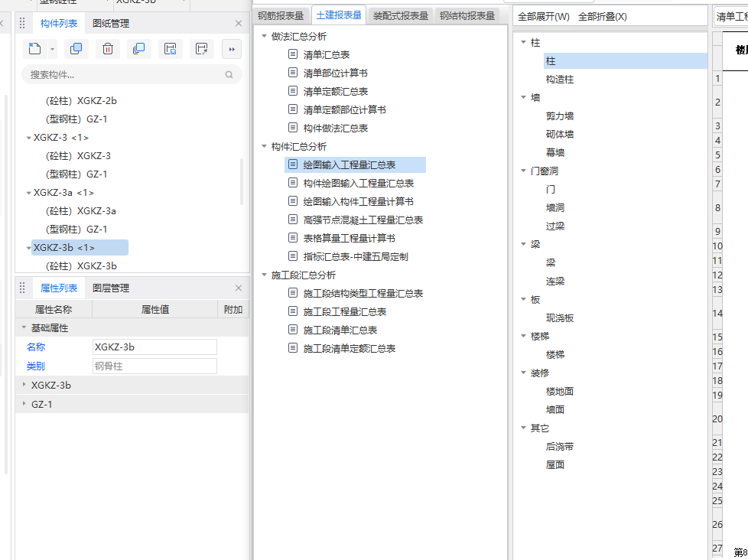Click the new component icon

(x=35, y=49)
